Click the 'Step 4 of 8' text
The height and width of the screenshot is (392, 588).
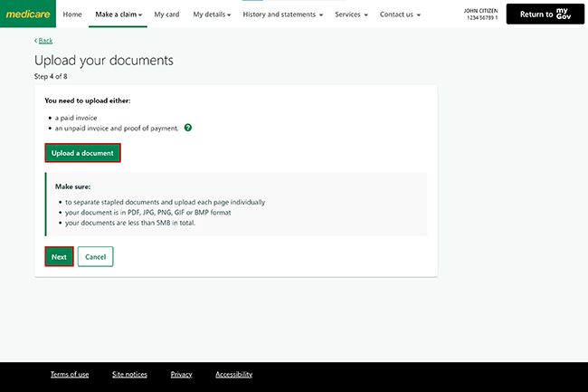tap(51, 77)
